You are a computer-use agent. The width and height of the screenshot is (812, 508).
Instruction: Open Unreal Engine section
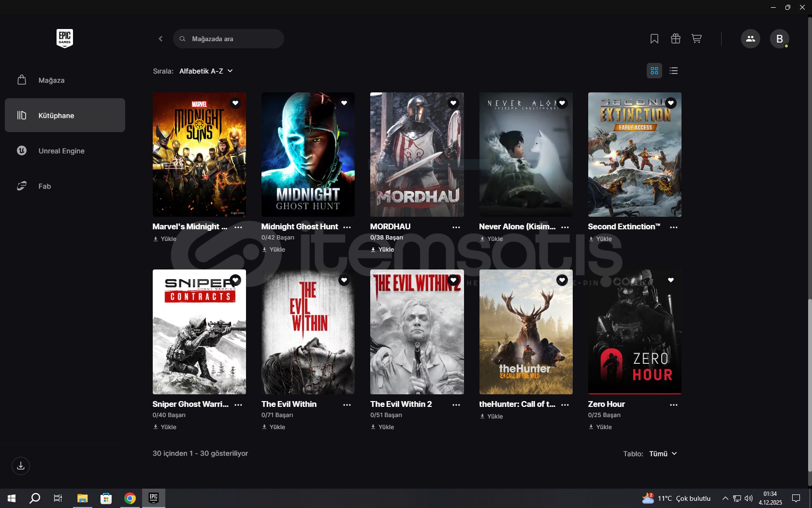click(65, 150)
